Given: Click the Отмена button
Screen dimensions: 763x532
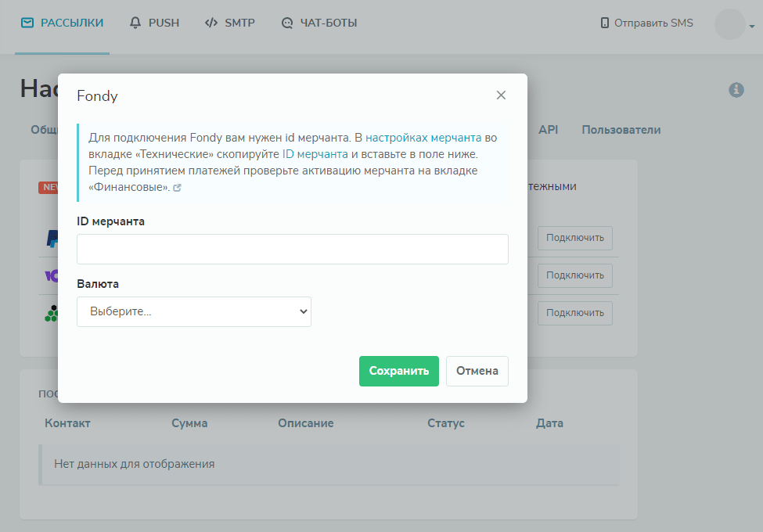Looking at the screenshot, I should (x=477, y=371).
